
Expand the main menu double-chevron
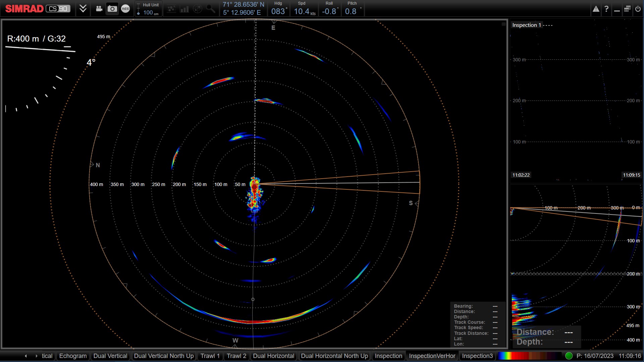[83, 9]
